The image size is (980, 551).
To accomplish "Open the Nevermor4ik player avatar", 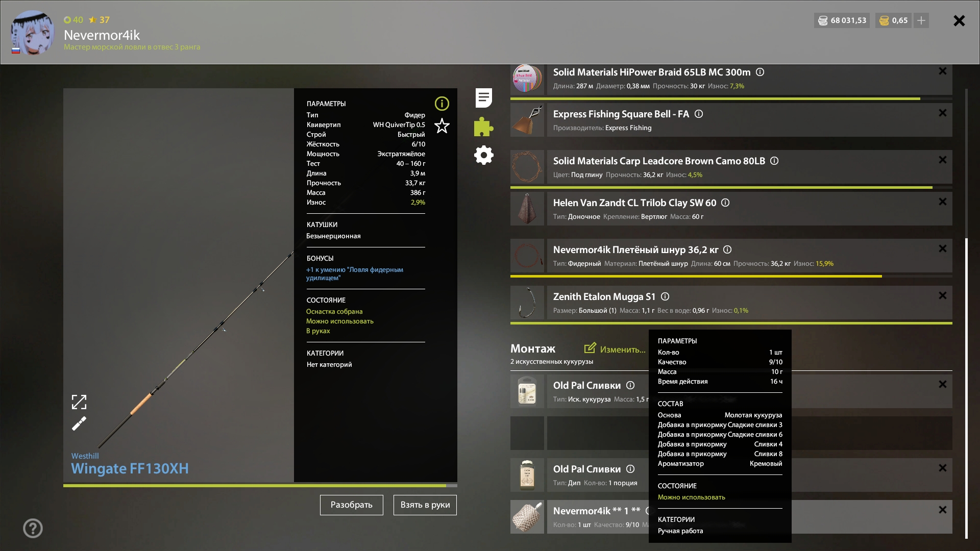I will 32,32.
